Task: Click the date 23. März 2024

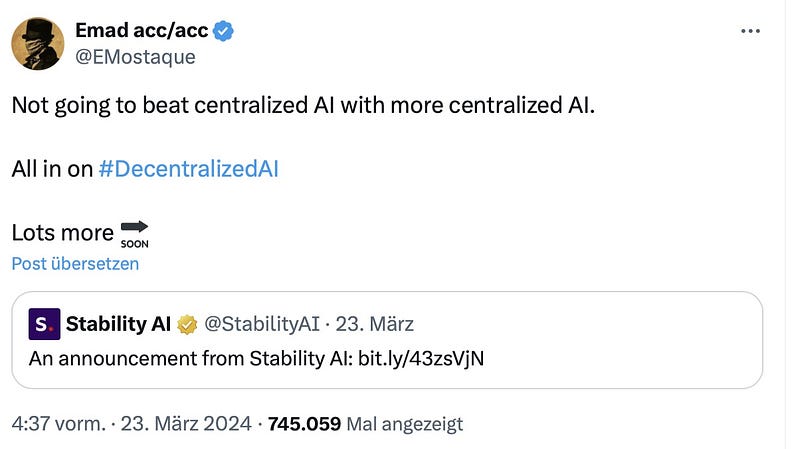Action: click(186, 423)
